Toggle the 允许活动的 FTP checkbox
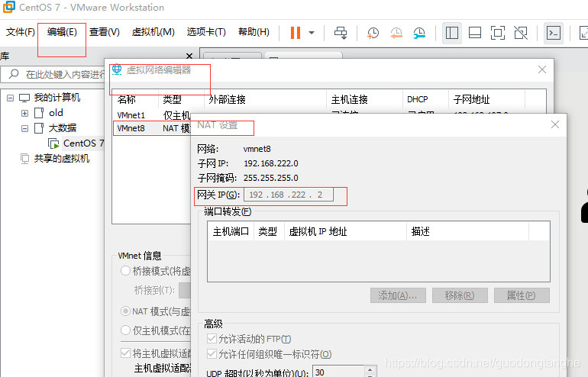This screenshot has height=377, width=588. pyautogui.click(x=212, y=339)
